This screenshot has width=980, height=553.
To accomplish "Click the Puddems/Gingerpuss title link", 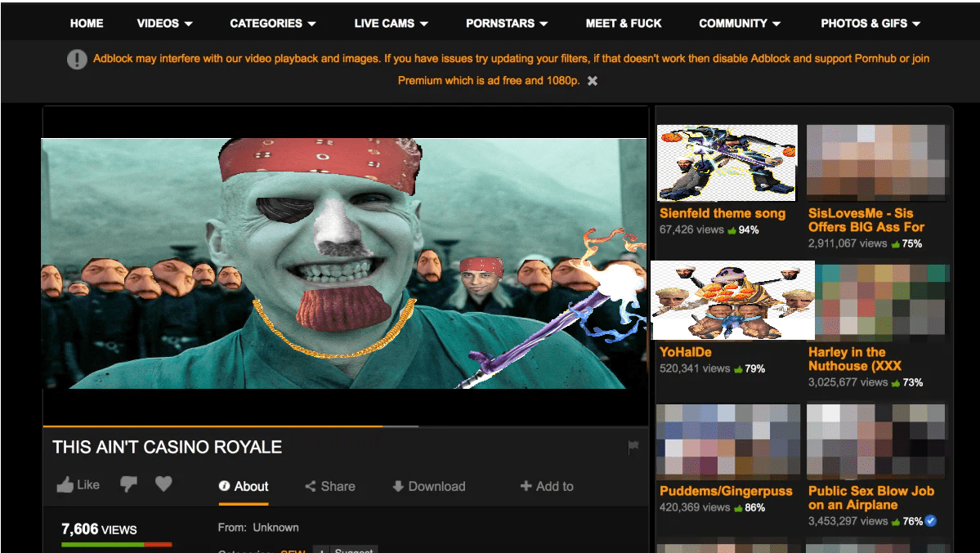I will [726, 491].
